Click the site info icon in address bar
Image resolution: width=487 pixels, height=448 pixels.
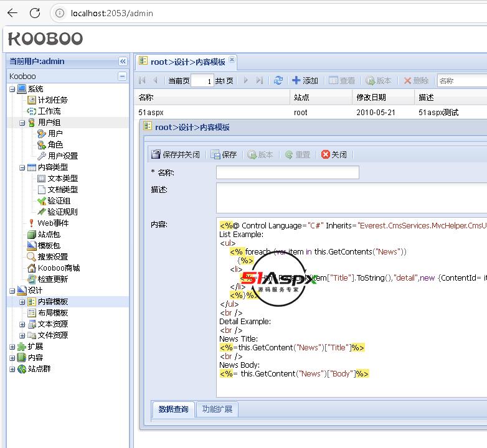(x=60, y=13)
